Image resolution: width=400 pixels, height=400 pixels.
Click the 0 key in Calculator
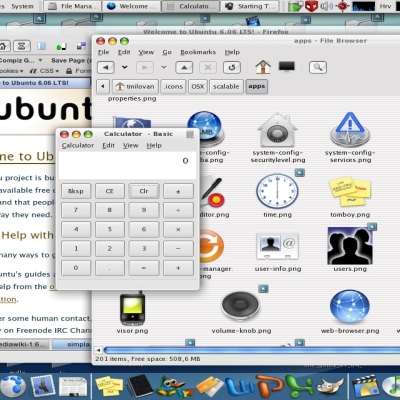click(x=76, y=268)
